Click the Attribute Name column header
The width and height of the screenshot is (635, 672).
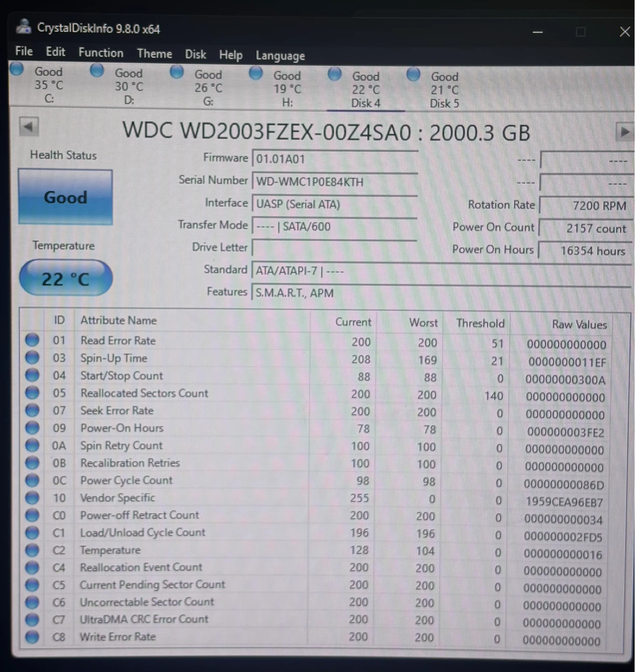click(119, 320)
